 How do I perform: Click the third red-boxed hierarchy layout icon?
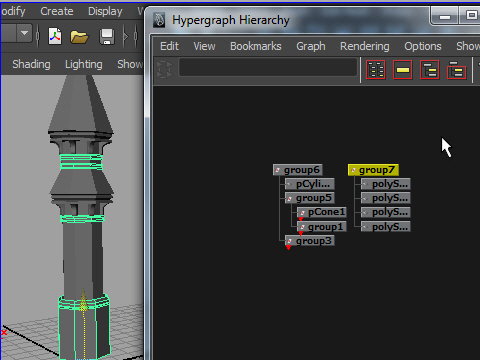(430, 70)
